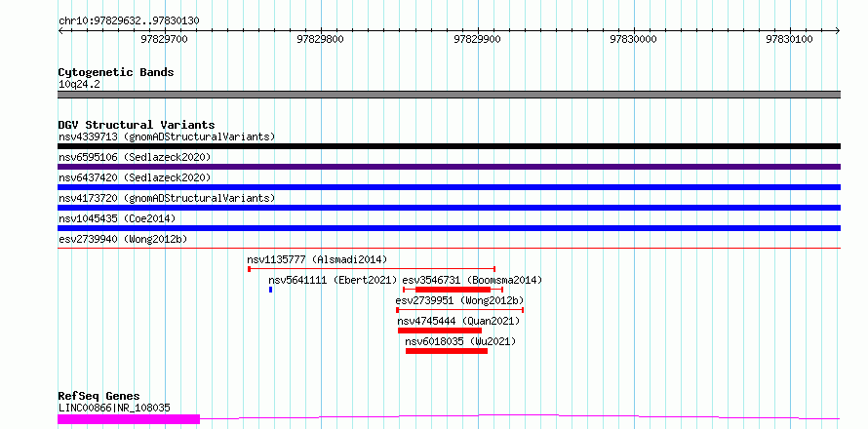Click ruler position 97830000
The width and height of the screenshot is (868, 429).
pyautogui.click(x=633, y=39)
